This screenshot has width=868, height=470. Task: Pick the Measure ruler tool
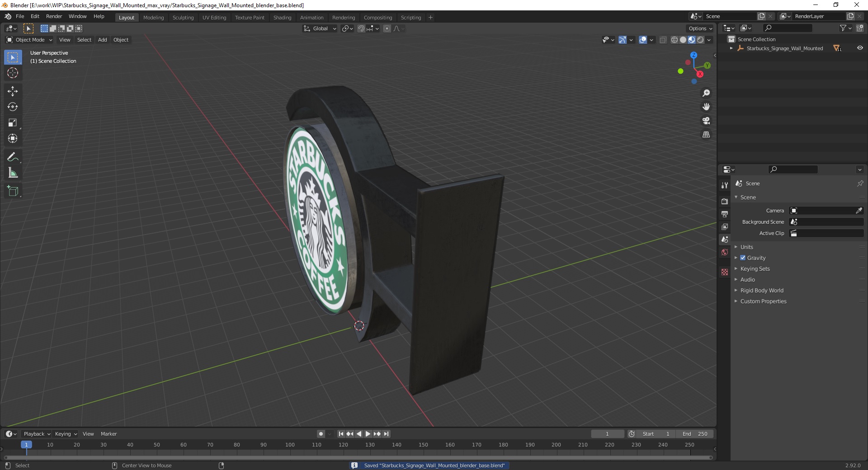click(x=13, y=173)
